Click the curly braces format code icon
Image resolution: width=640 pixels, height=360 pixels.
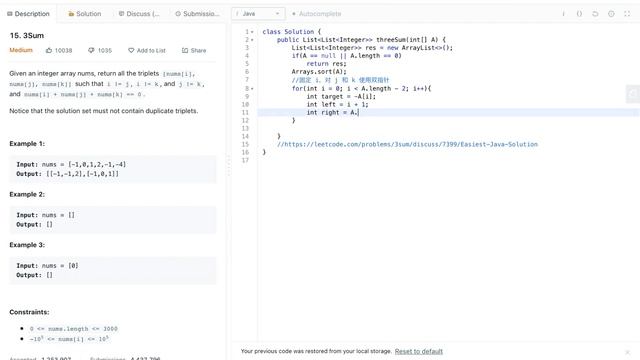[x=579, y=13]
